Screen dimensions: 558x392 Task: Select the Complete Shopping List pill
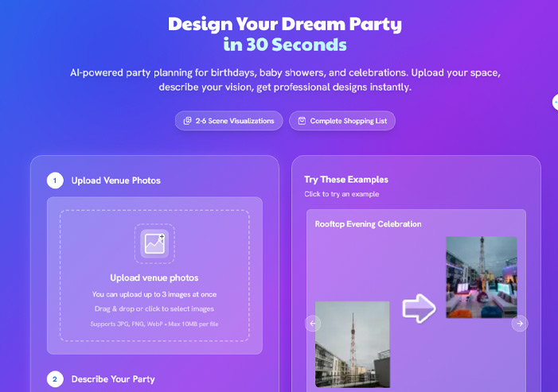tap(342, 121)
